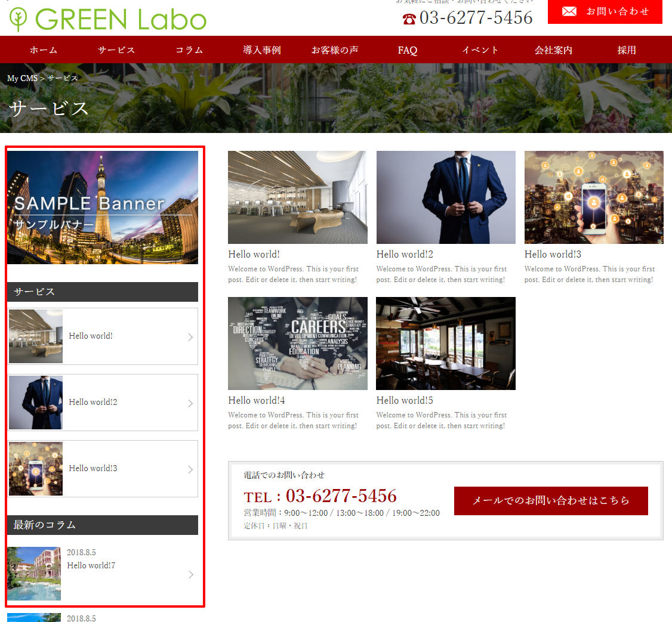The height and width of the screenshot is (622, 672).
Task: Click the main Hello world! card title
Action: (x=254, y=255)
